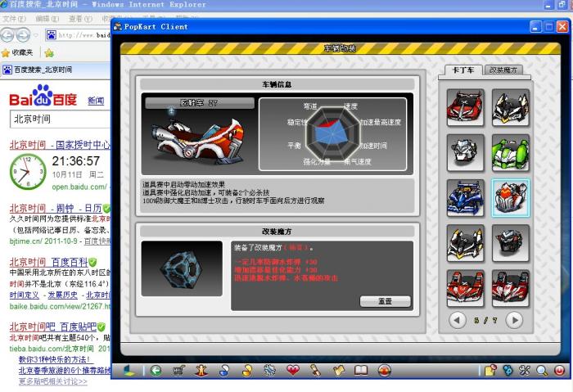Click the red power icon in PopKart toolbar

click(559, 371)
